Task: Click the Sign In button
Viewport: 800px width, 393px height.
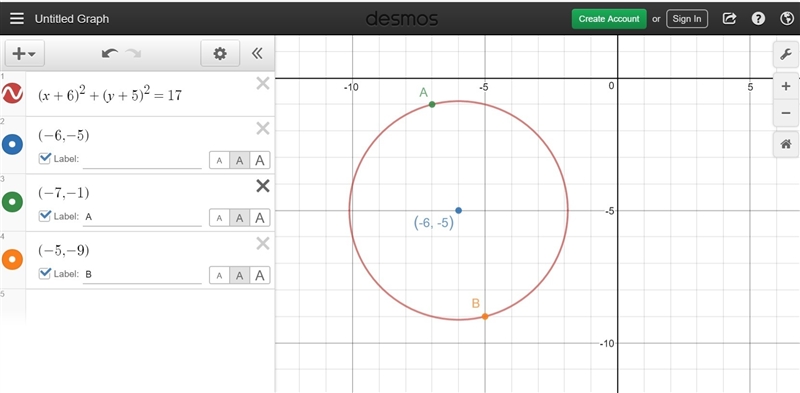Action: (687, 19)
